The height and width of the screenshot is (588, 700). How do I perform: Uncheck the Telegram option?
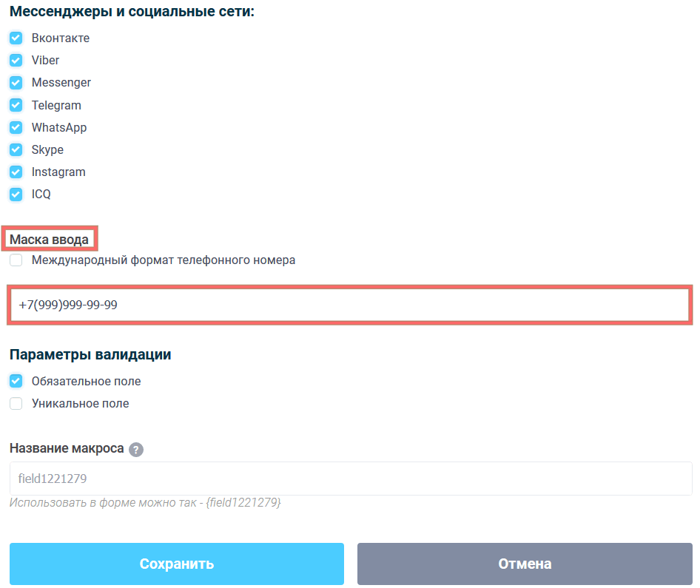click(x=16, y=104)
